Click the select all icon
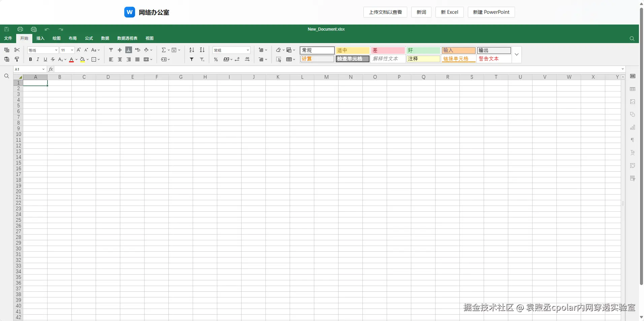The width and height of the screenshot is (644, 321). [x=279, y=59]
